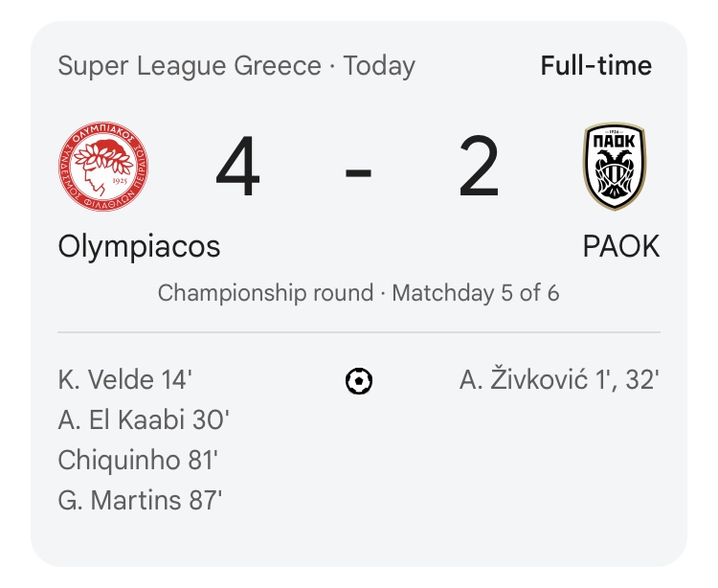The width and height of the screenshot is (718, 588).
Task: Click the divider line under match info
Action: tap(359, 332)
